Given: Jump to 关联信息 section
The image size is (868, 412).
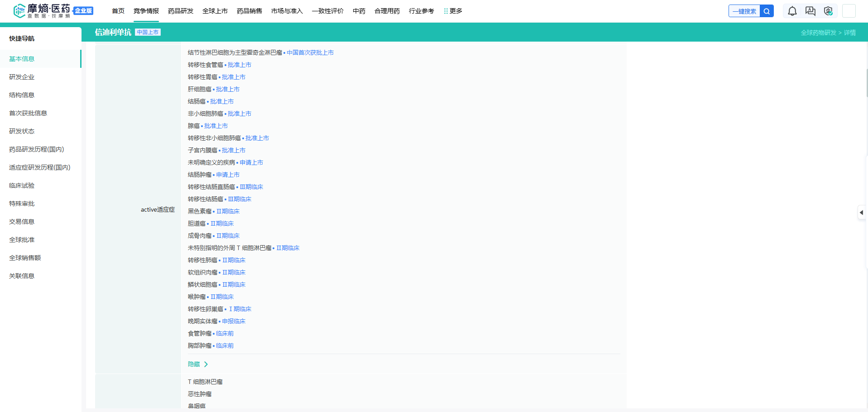Looking at the screenshot, I should (x=22, y=276).
